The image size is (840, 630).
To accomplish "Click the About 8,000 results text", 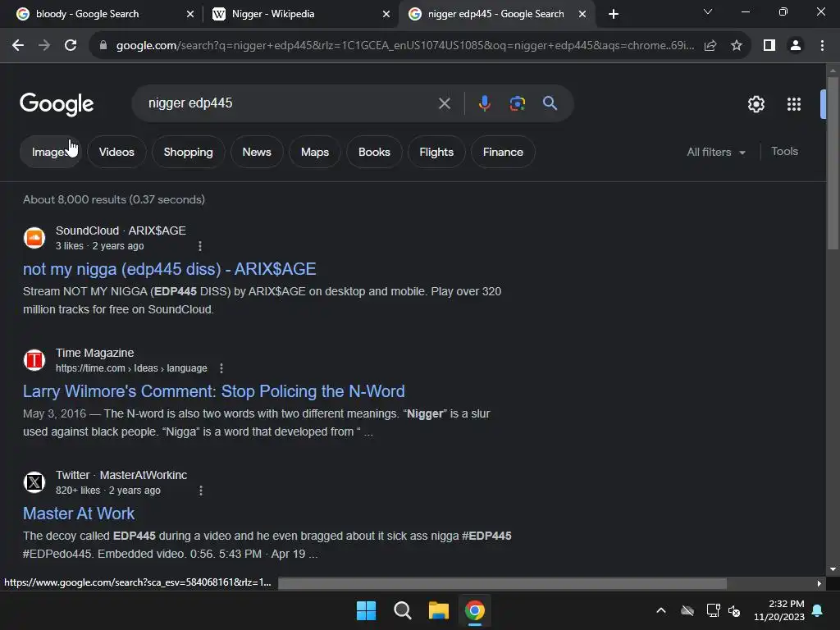I will (x=113, y=199).
